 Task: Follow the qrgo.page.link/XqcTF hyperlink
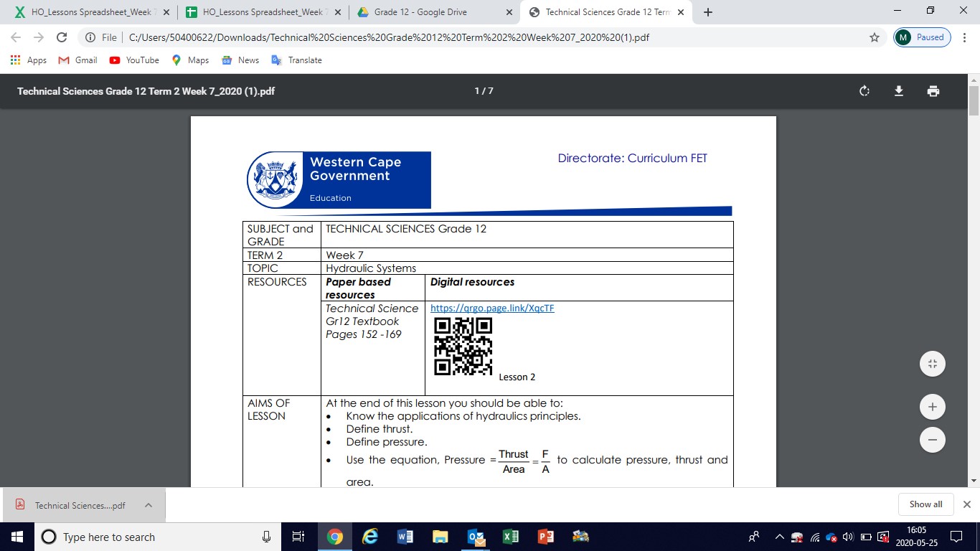[492, 309]
